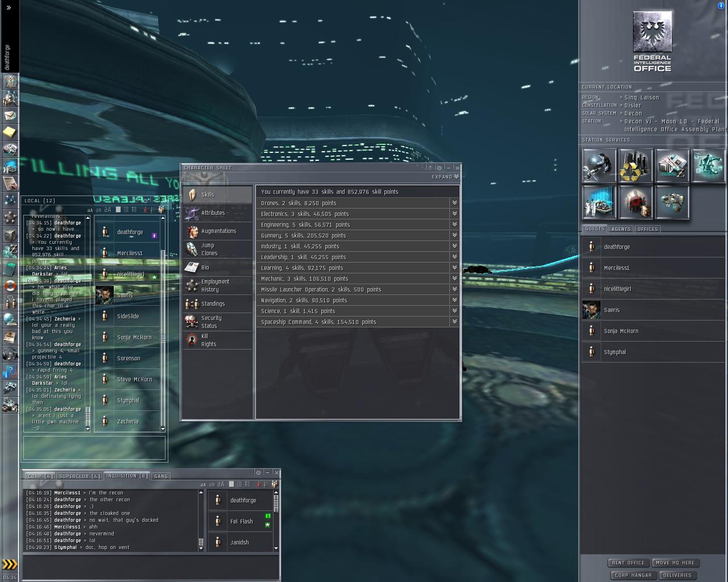
Task: Open the green Calculator icon
Action: tap(10, 268)
